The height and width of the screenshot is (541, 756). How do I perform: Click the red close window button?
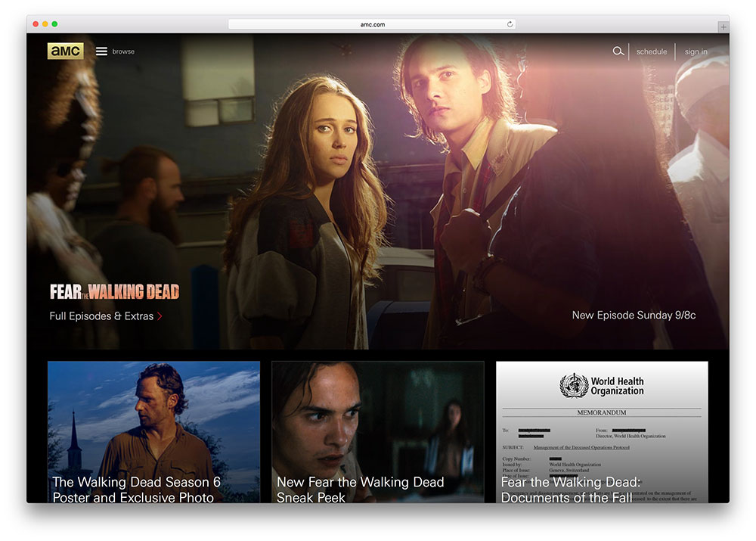tap(36, 23)
